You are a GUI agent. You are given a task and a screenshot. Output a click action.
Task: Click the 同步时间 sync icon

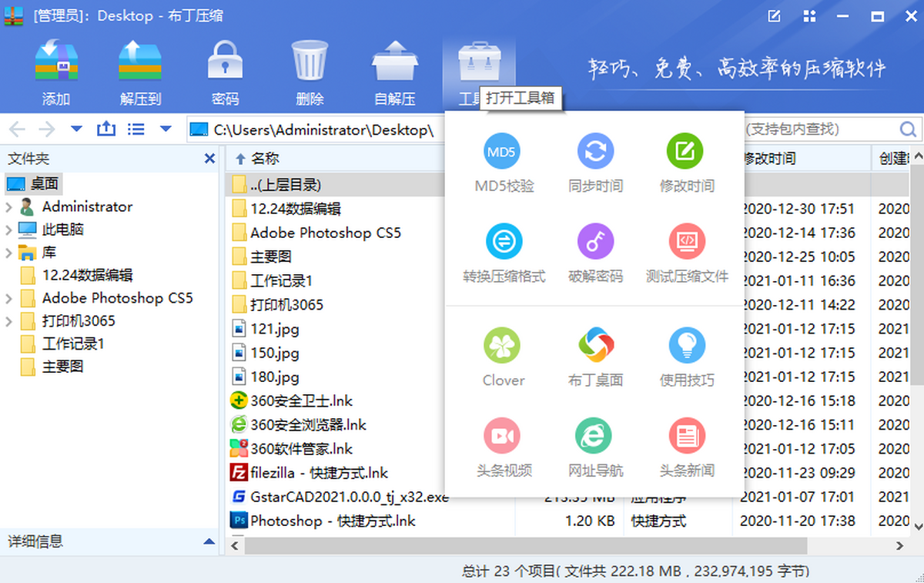click(x=595, y=152)
